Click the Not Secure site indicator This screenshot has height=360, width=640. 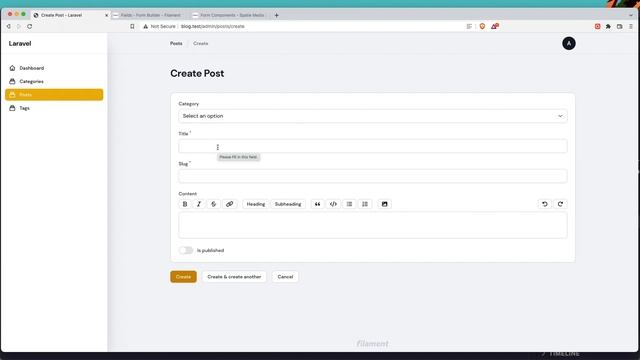pyautogui.click(x=159, y=26)
